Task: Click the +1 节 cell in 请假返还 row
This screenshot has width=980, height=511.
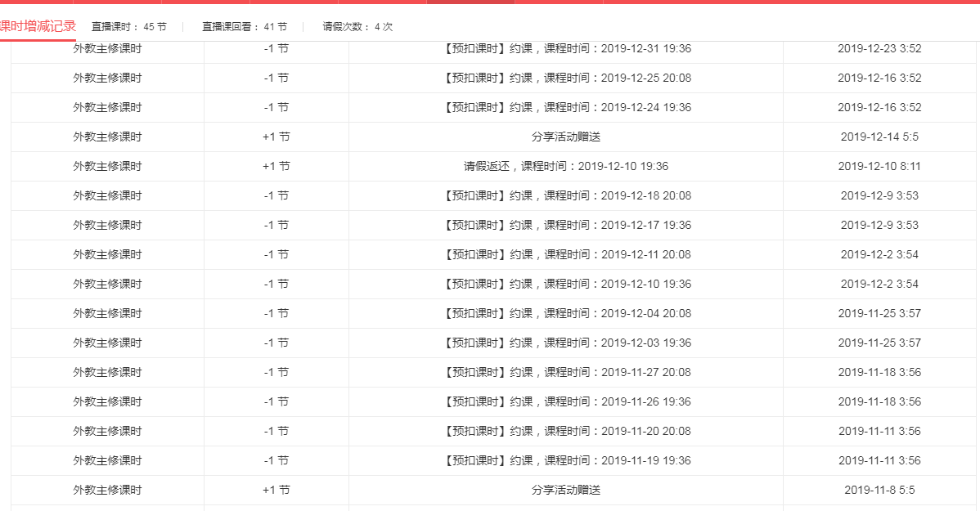Action: [x=276, y=167]
